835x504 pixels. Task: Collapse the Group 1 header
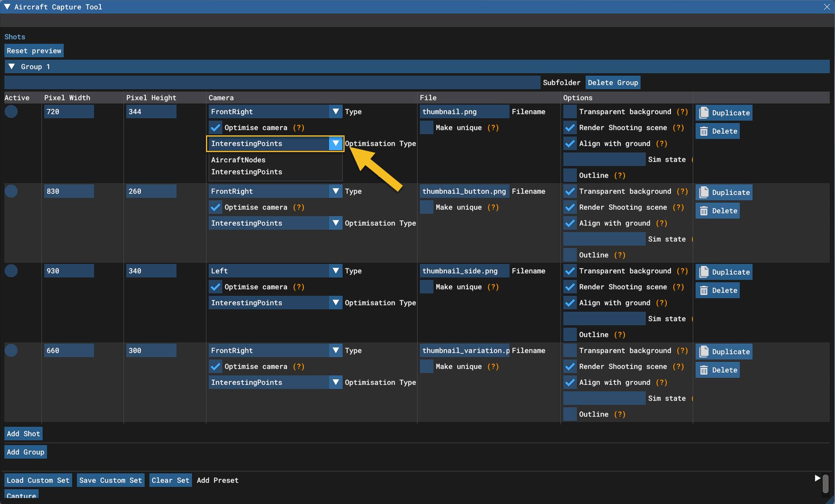[x=12, y=66]
